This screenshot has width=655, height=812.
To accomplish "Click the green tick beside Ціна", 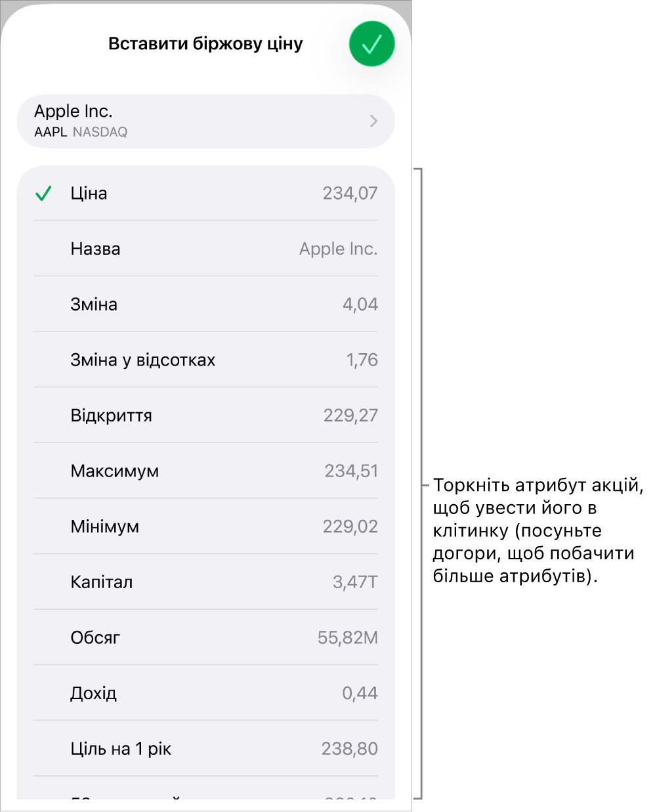I will (x=43, y=194).
